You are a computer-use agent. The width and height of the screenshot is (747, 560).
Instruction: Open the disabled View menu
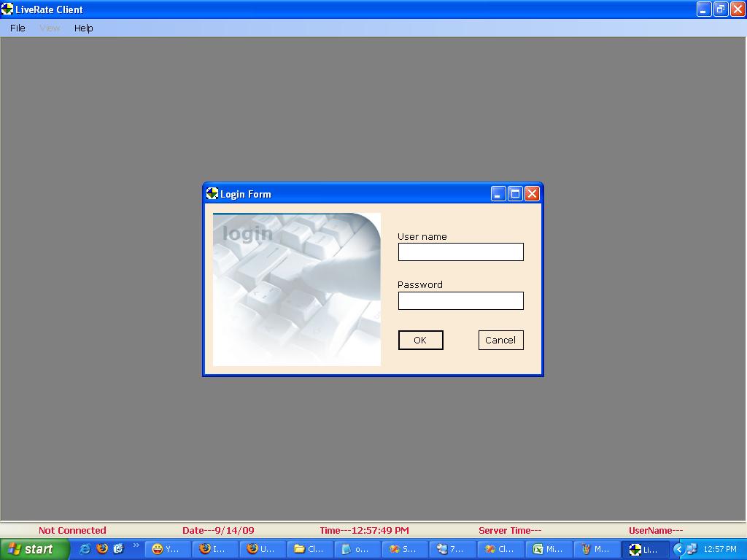click(x=50, y=28)
